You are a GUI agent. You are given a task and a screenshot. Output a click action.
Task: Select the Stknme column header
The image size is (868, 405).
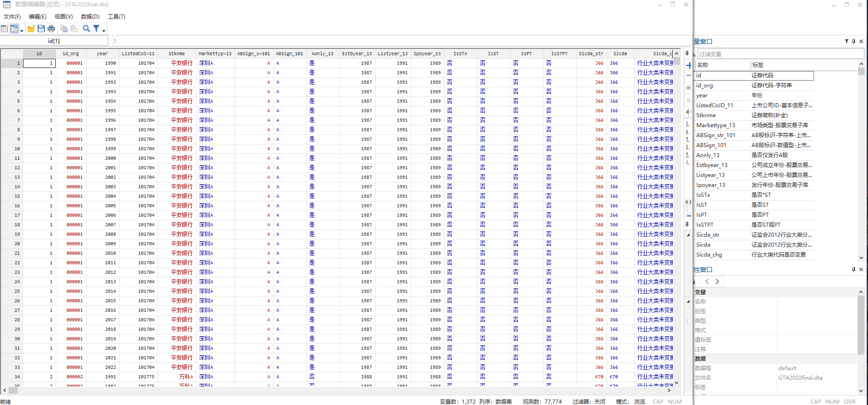(x=177, y=53)
